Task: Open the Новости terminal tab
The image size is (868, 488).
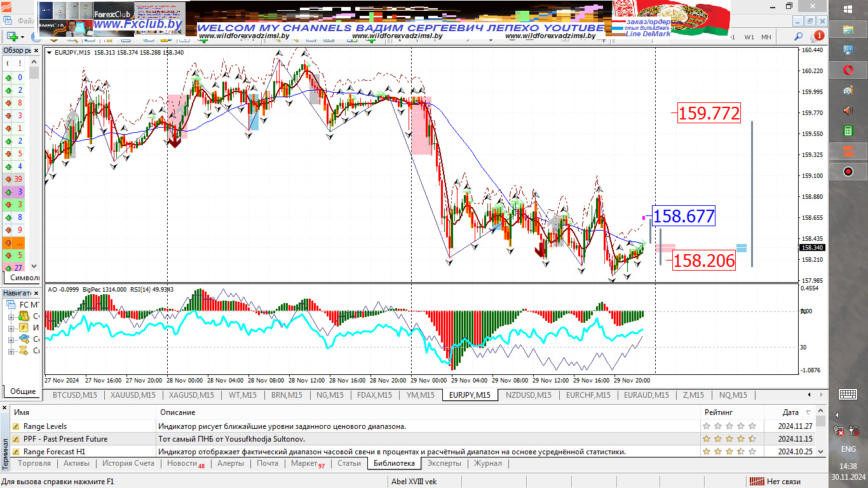Action: [x=186, y=464]
